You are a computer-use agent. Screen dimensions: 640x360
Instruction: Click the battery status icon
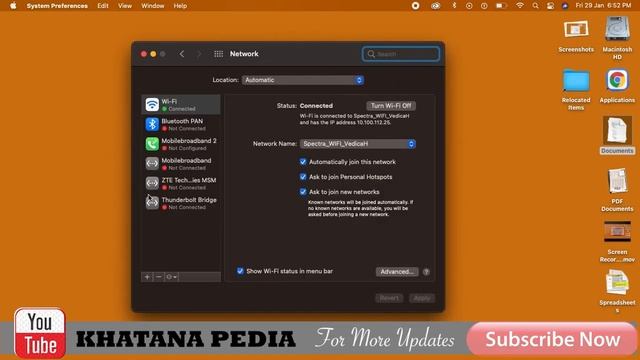click(501, 6)
